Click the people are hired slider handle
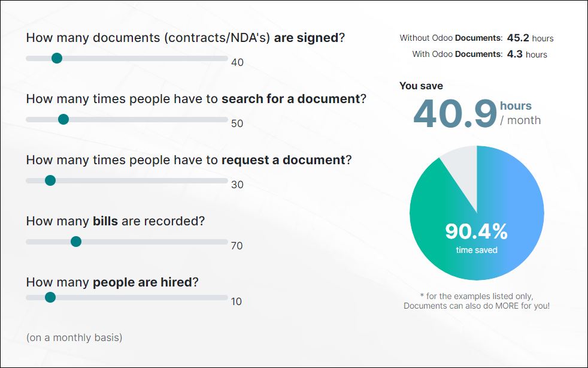The width and height of the screenshot is (588, 368). tap(50, 297)
